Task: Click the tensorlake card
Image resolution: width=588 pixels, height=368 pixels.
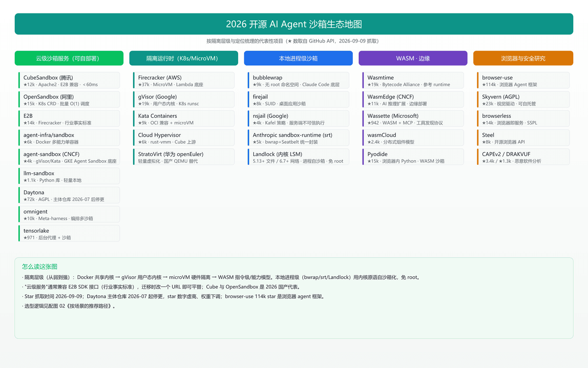Action: pyautogui.click(x=69, y=233)
